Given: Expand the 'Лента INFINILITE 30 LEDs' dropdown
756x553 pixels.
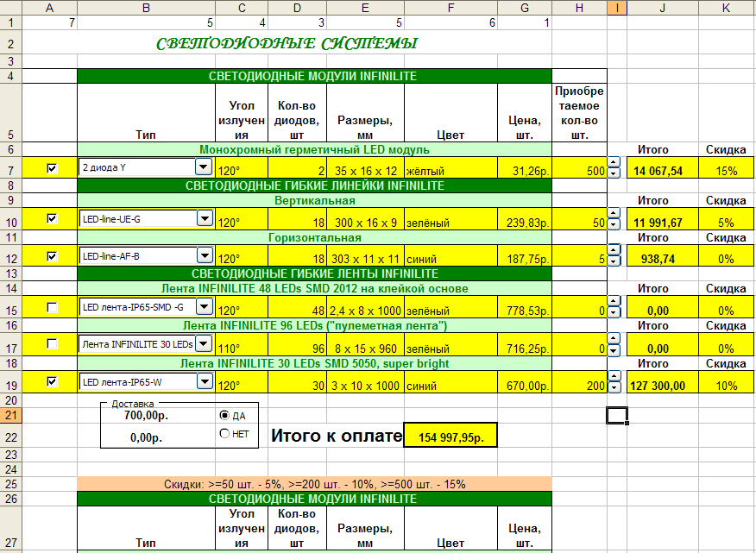Looking at the screenshot, I should point(205,343).
